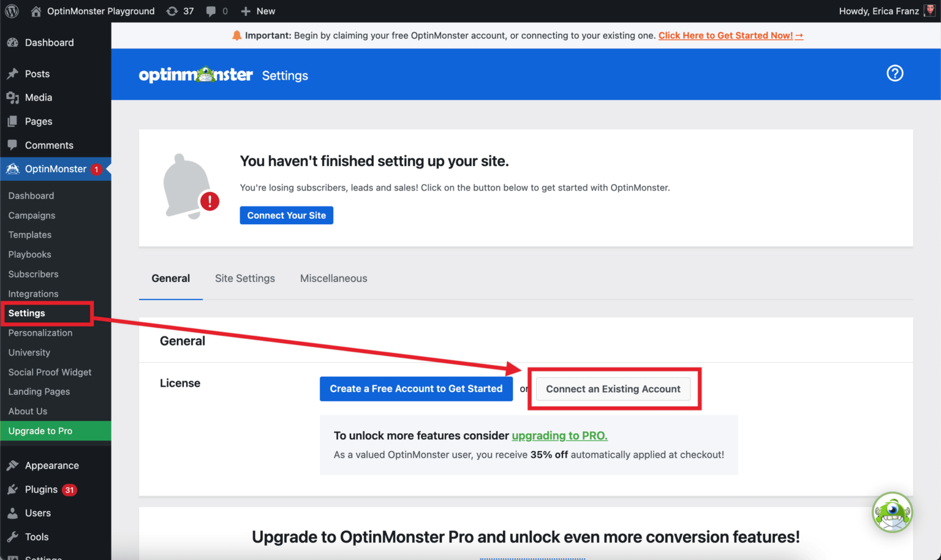
Task: Open the + New dropdown menu
Action: (x=257, y=10)
